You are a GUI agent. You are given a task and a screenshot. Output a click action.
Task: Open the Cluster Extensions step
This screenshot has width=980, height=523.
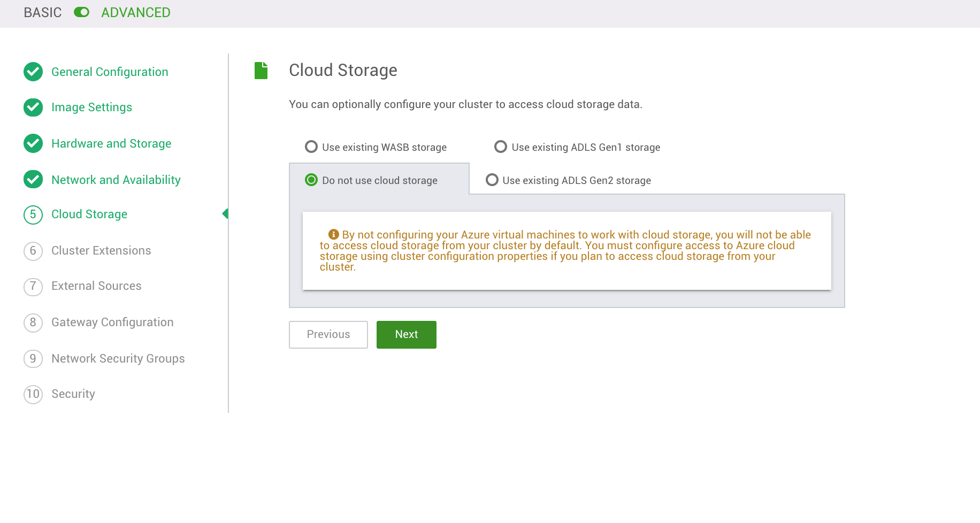pos(101,250)
